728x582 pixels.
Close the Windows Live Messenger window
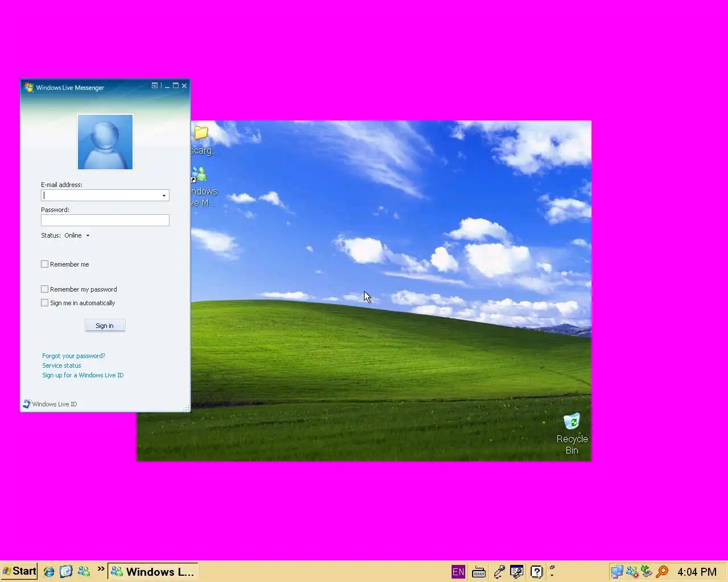click(x=184, y=86)
